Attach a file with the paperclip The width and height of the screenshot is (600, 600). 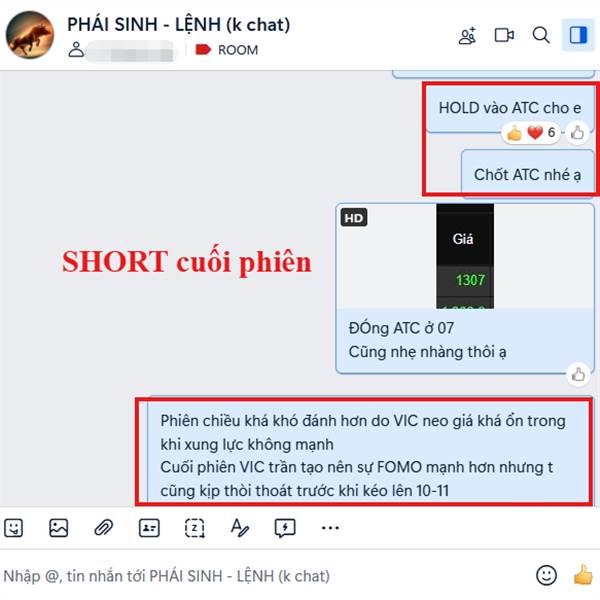click(104, 528)
